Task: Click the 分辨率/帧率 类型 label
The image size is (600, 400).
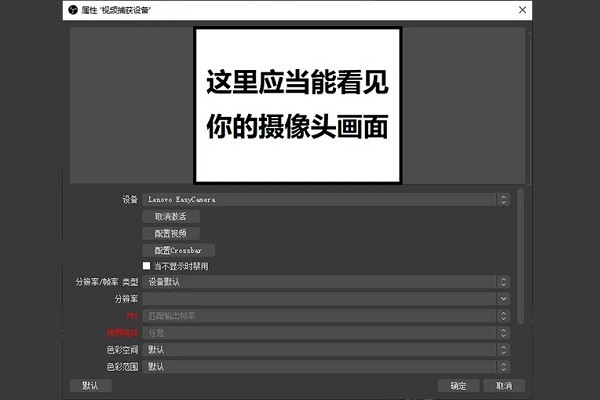Action: tap(106, 282)
